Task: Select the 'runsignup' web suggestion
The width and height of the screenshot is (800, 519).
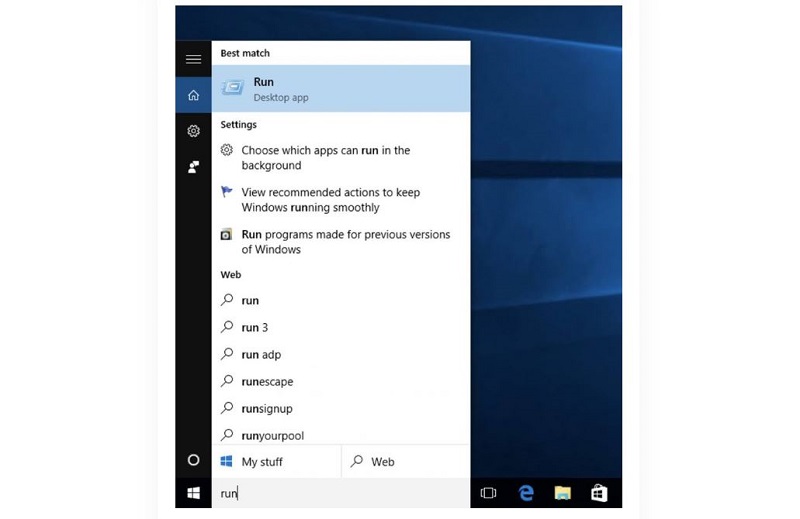Action: pos(341,408)
